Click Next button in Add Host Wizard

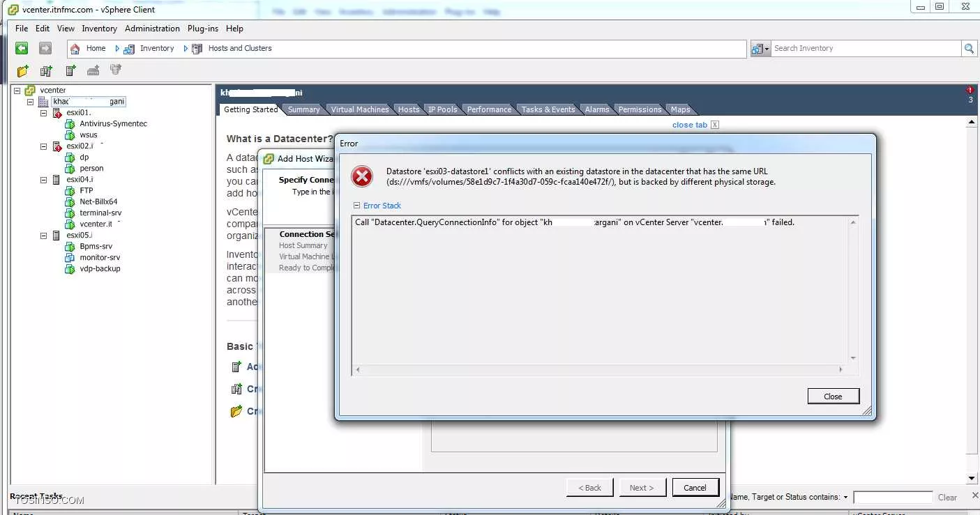642,487
